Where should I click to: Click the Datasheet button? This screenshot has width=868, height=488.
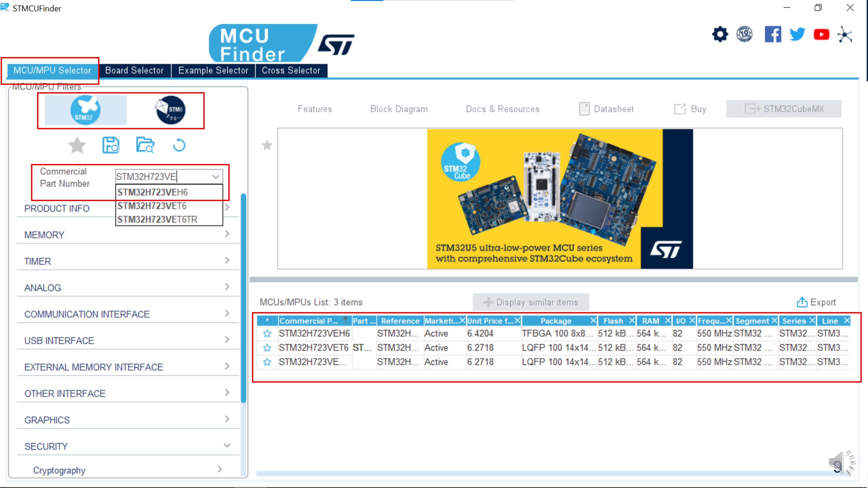click(x=607, y=109)
